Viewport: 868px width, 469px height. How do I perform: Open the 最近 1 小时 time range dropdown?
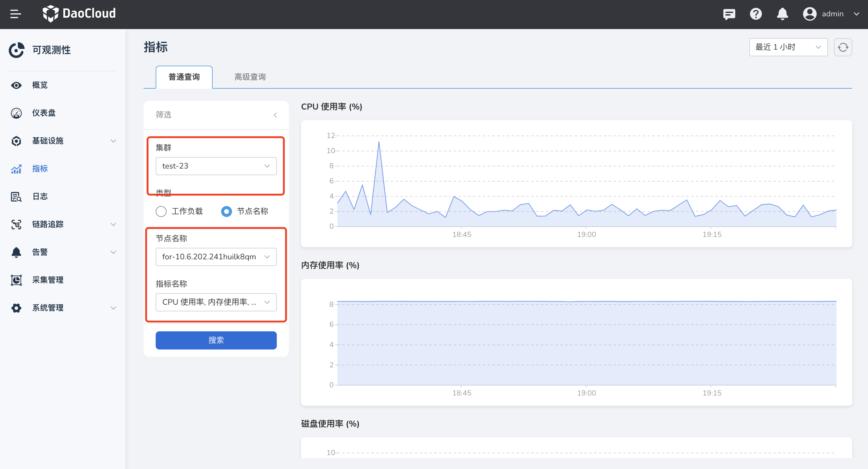point(788,47)
